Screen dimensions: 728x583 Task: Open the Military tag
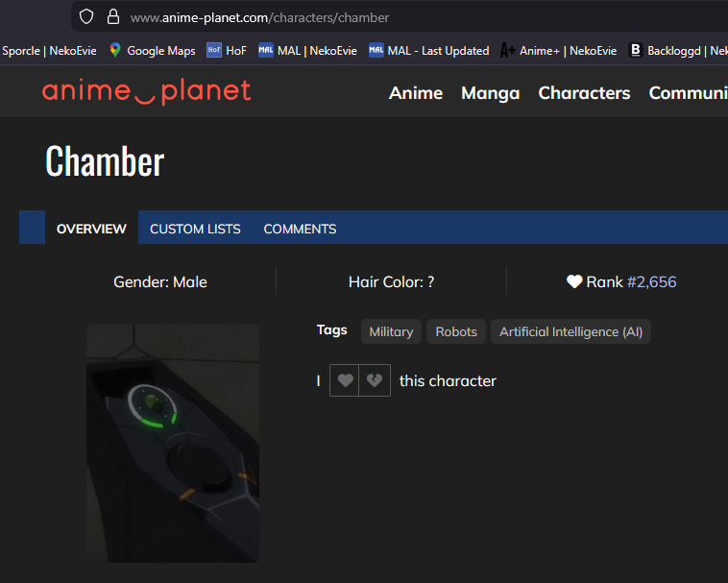coord(391,331)
